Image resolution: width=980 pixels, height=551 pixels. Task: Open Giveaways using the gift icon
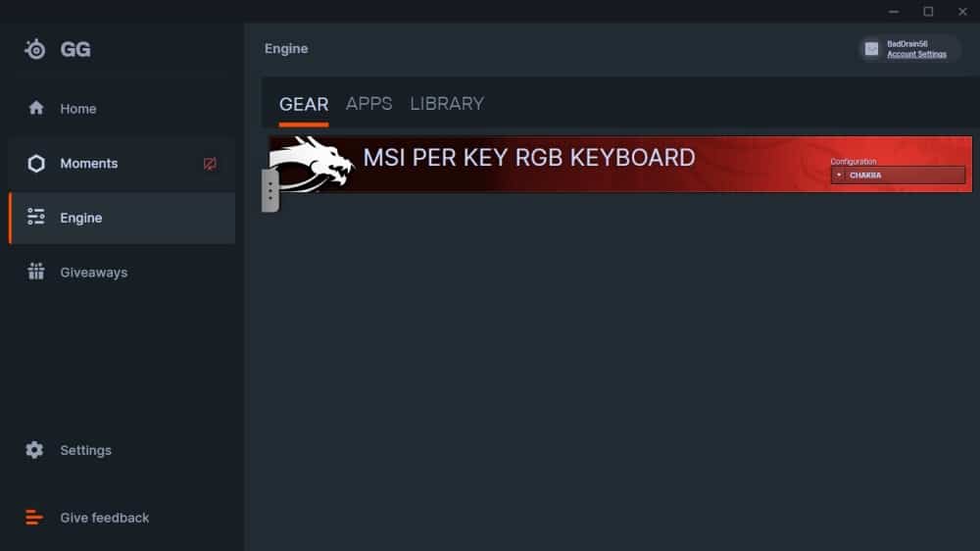(x=36, y=272)
